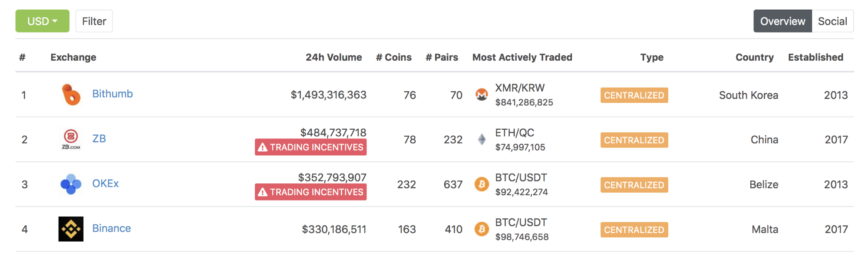Switch to the Overview tab
Screen dimensions: 868x253
click(782, 21)
